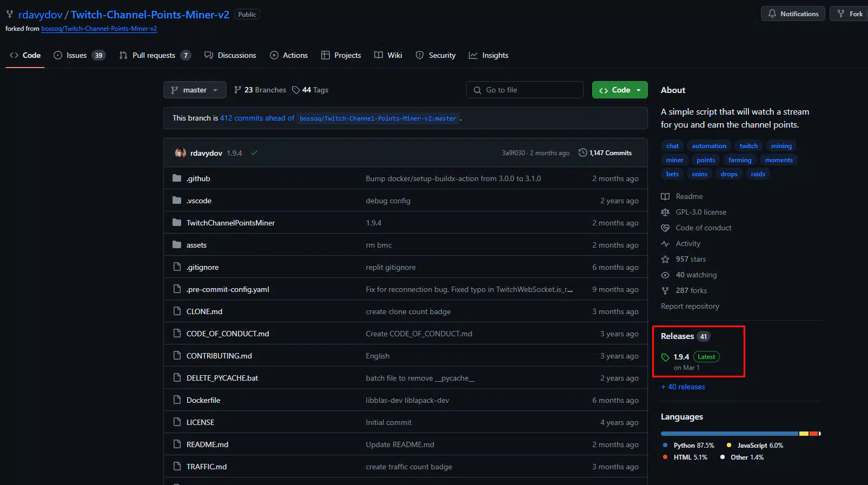Viewport: 868px width, 485px height.
Task: Click the LICENSE file icon
Action: [x=177, y=422]
